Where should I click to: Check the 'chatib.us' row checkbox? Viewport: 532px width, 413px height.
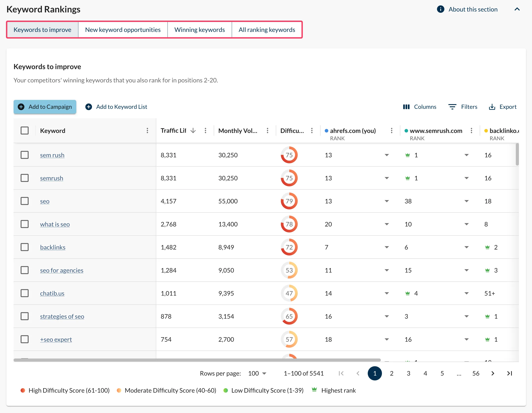point(25,293)
